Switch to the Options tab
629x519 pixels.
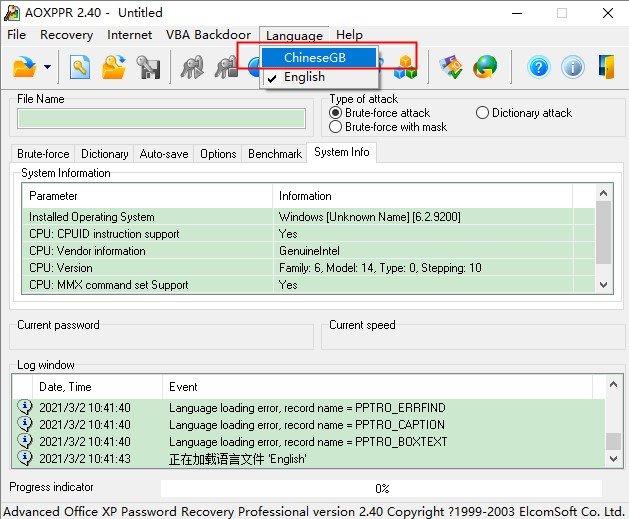[218, 154]
